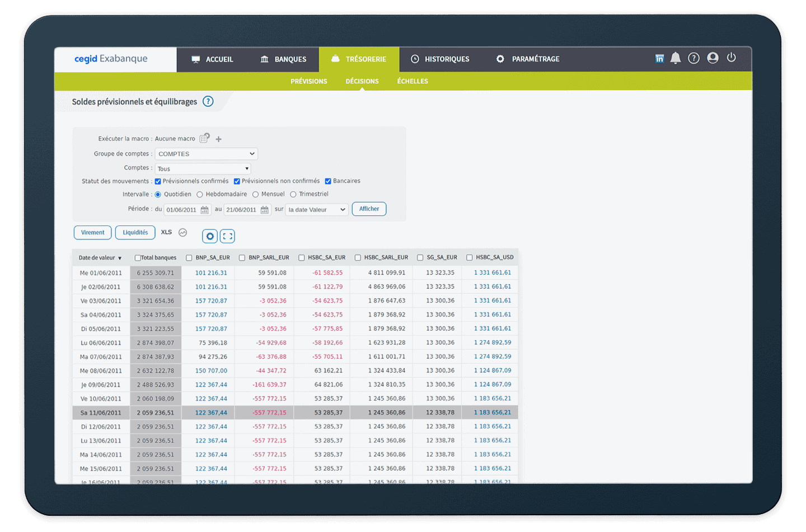Open the Historiques menu
806x532 pixels.
pos(440,59)
